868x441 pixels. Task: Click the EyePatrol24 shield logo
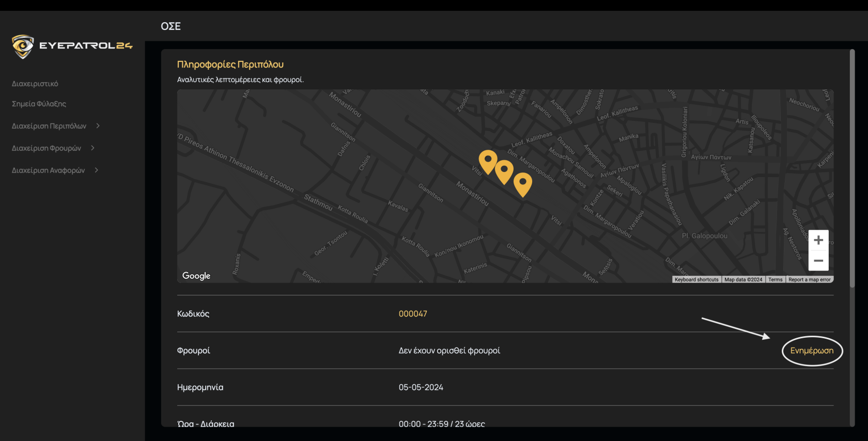(23, 46)
